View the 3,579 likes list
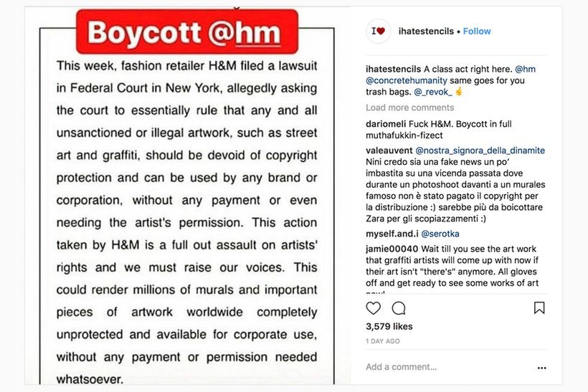The image size is (588, 392). pos(389,327)
